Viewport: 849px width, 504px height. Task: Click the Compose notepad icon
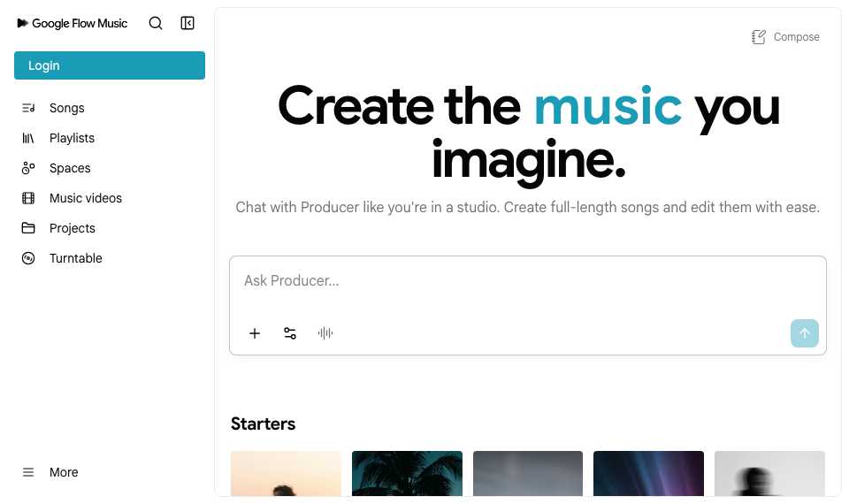pyautogui.click(x=759, y=37)
